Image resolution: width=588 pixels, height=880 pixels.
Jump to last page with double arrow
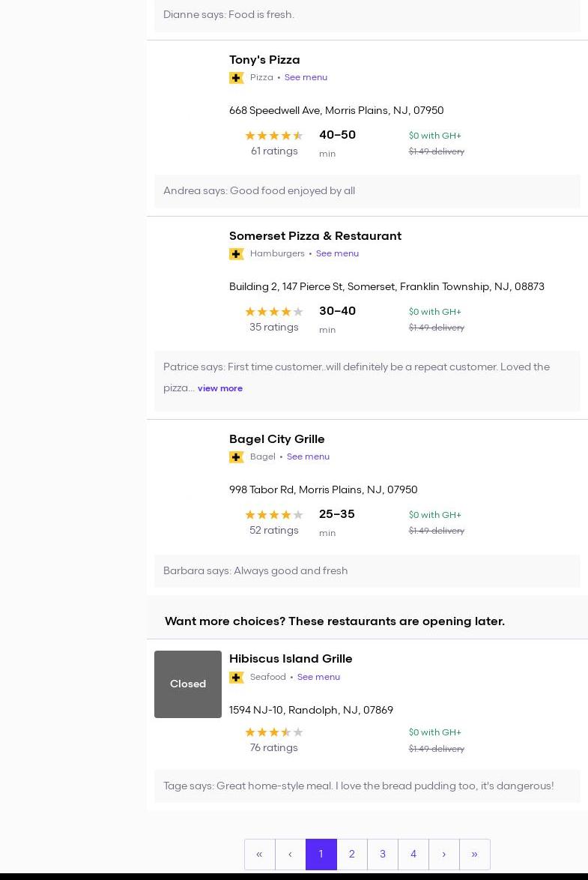click(x=475, y=854)
